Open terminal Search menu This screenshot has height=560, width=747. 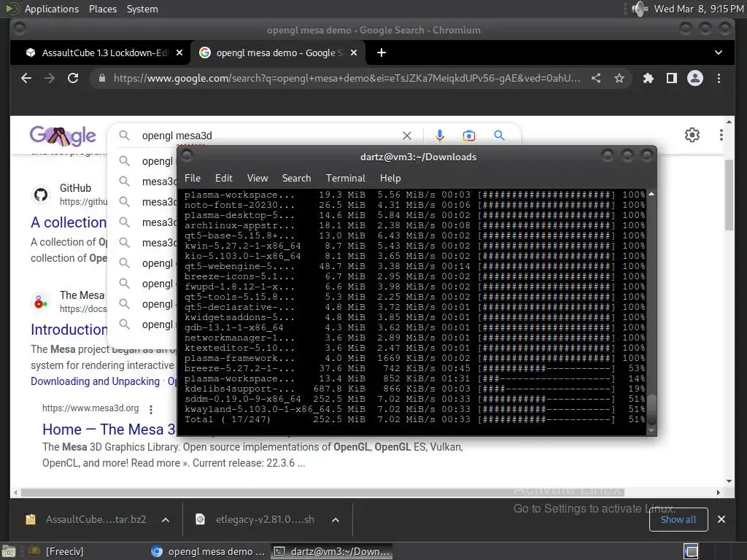296,178
